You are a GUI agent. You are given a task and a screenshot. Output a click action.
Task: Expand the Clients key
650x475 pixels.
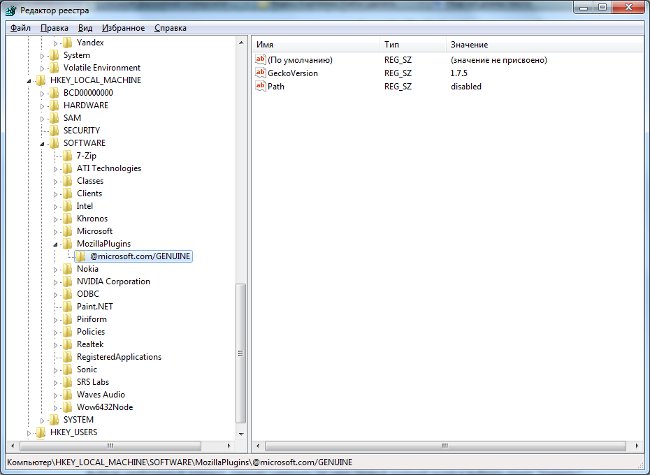tap(56, 194)
